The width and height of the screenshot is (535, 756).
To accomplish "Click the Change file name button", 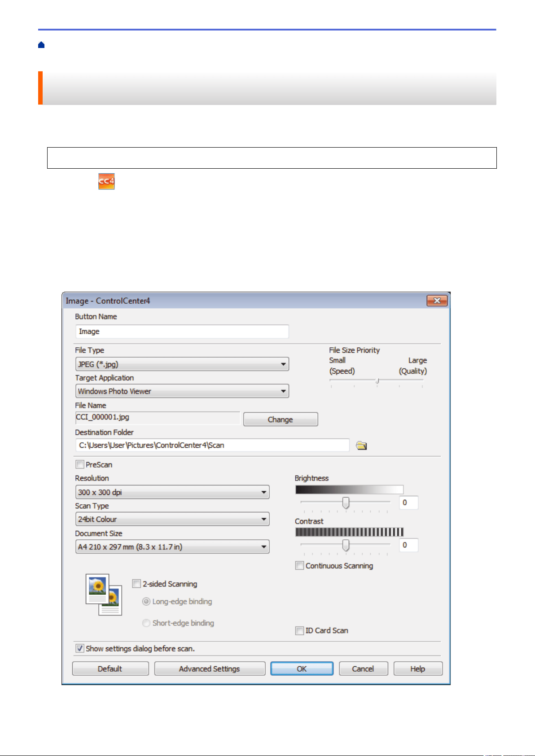I will [281, 420].
